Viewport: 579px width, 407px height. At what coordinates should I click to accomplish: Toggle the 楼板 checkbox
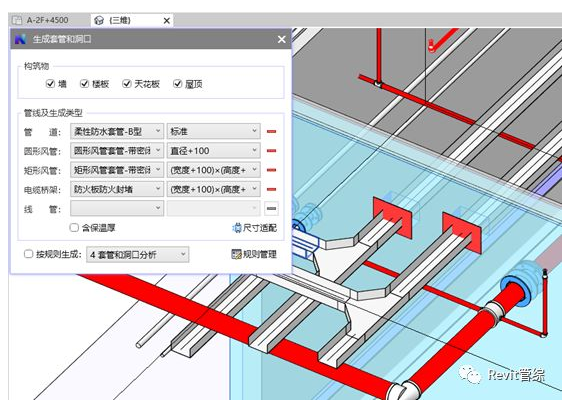click(84, 84)
